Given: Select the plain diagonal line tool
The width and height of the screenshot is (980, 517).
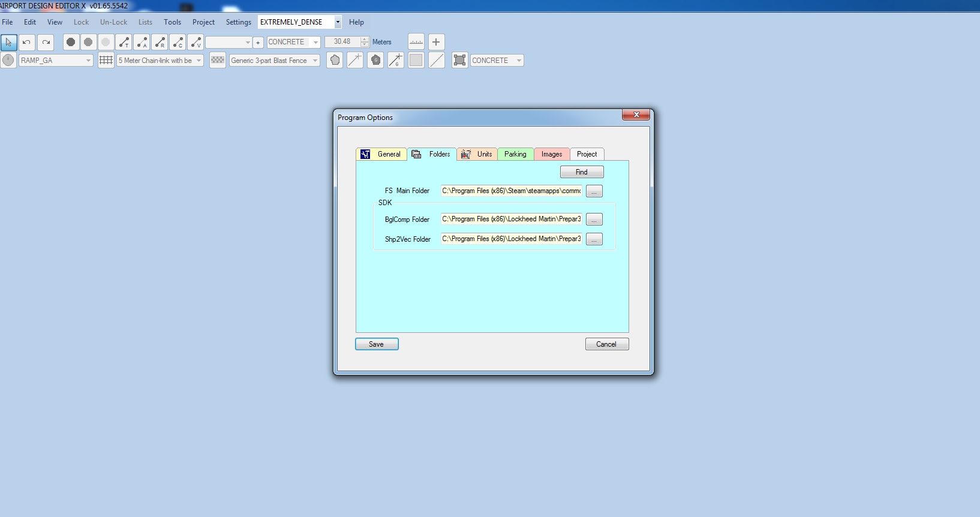Looking at the screenshot, I should pyautogui.click(x=437, y=60).
